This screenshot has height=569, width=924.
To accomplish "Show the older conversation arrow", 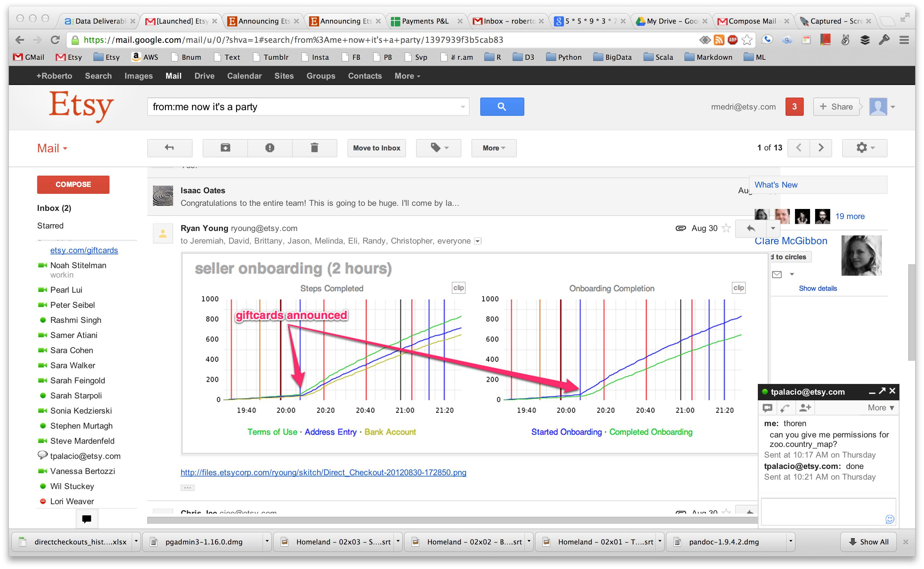I will (x=821, y=148).
